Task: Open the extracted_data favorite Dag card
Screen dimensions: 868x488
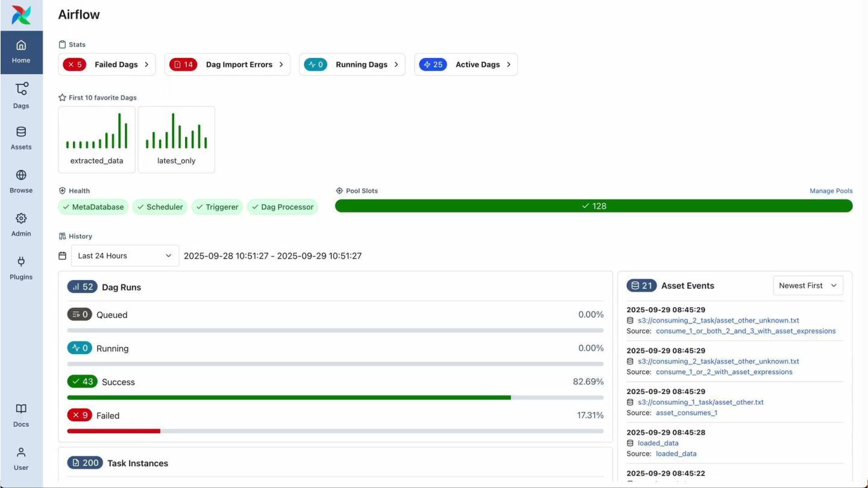Action: 96,140
